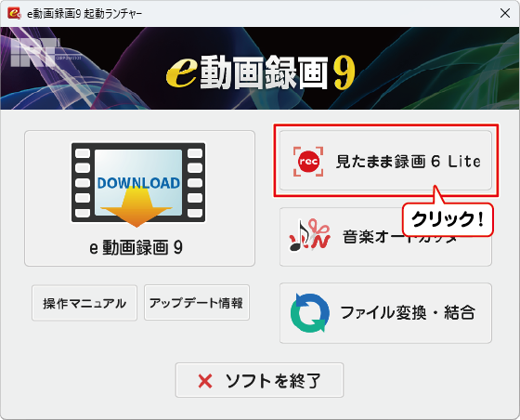Start the e動画録画 9 downloader
This screenshot has height=420, width=520.
coord(139,199)
